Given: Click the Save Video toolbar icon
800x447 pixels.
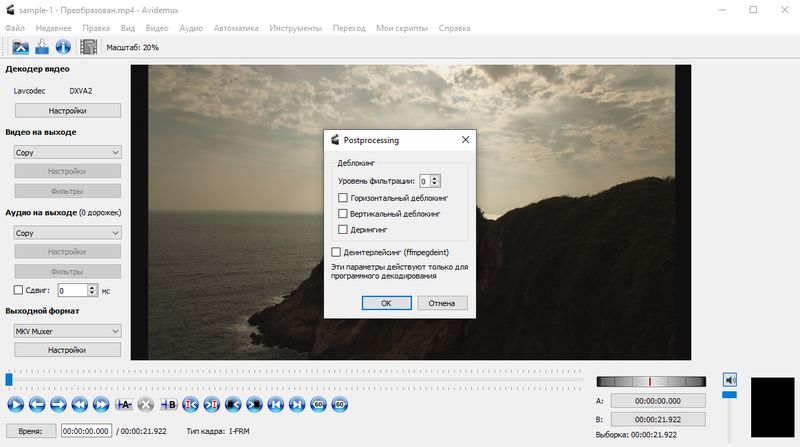Looking at the screenshot, I should 42,46.
